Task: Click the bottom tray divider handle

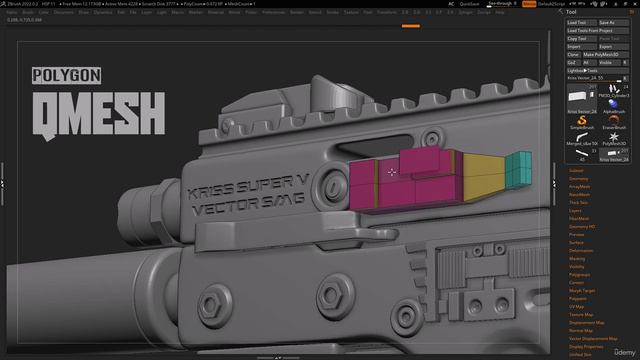Action: tap(278, 358)
